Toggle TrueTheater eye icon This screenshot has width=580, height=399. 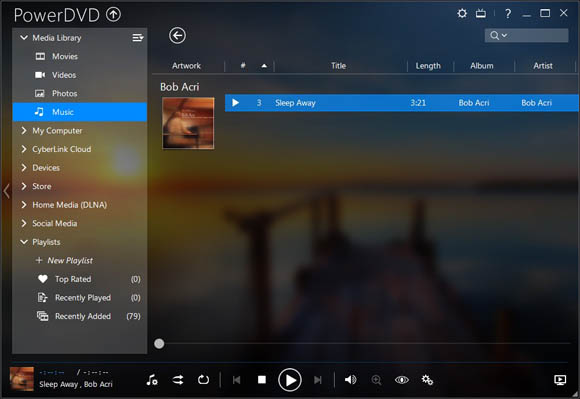click(x=402, y=380)
